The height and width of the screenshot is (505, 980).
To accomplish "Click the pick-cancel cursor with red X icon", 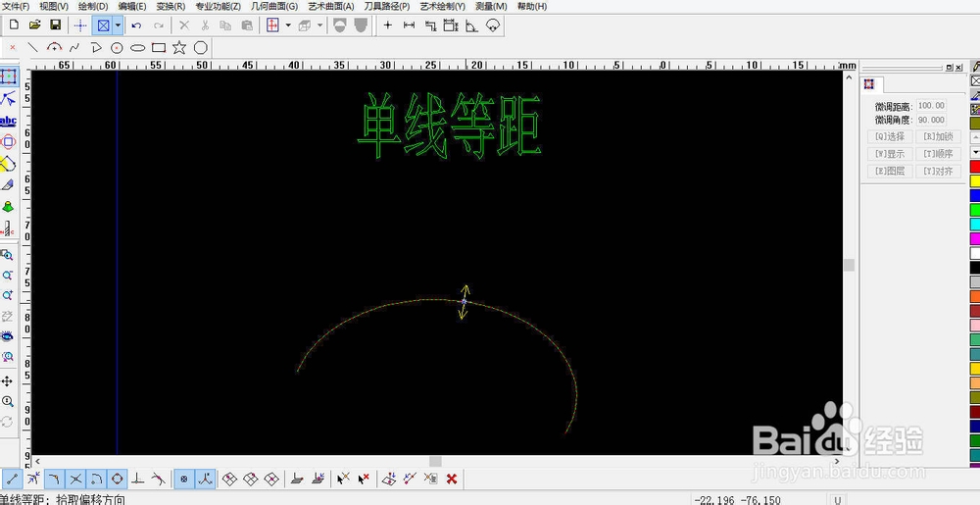I will click(364, 480).
